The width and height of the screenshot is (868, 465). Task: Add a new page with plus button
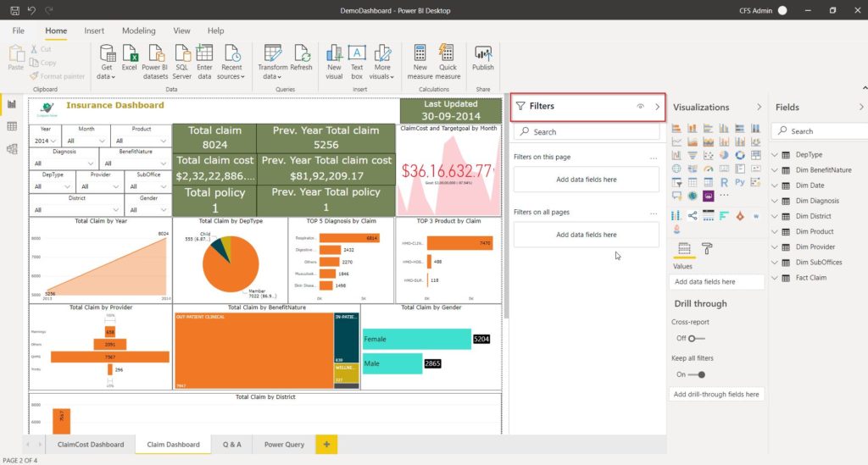point(325,444)
